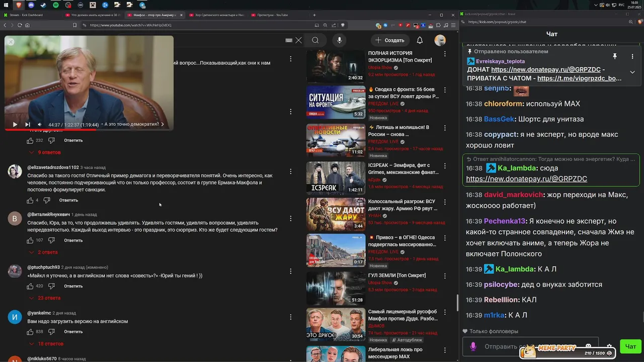Screen dimensions: 644x362
Task: Switch to Stream - Kick Dashboard tab
Action: tap(31, 15)
